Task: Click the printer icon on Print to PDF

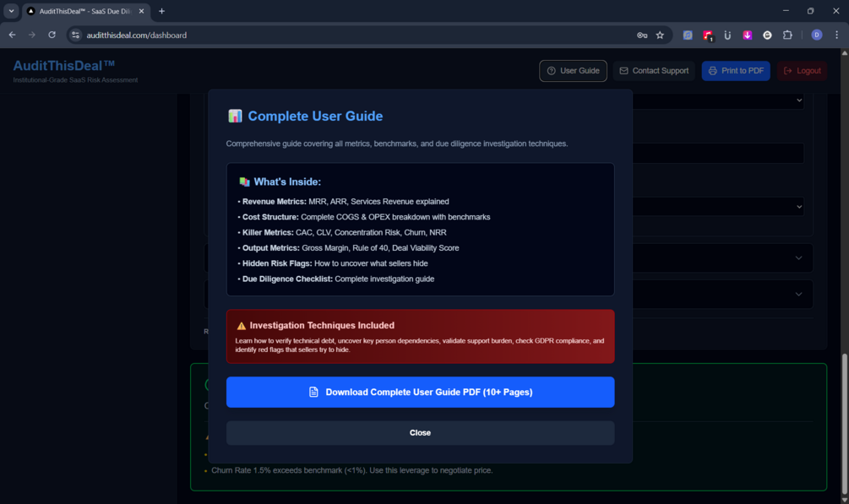Action: point(712,71)
